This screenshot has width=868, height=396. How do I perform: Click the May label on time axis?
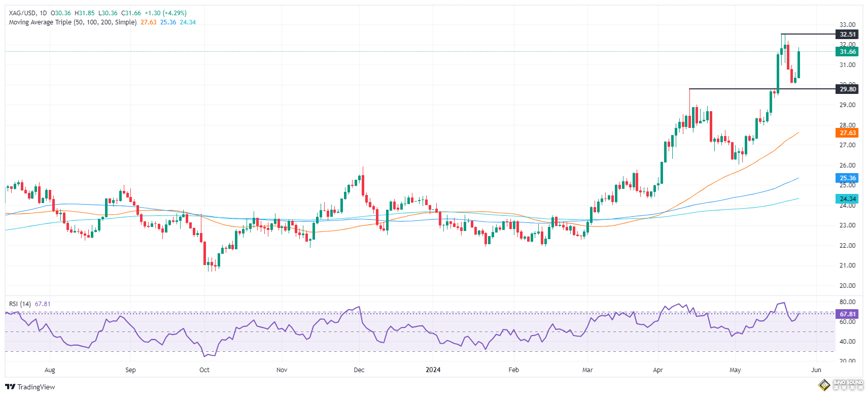click(735, 370)
